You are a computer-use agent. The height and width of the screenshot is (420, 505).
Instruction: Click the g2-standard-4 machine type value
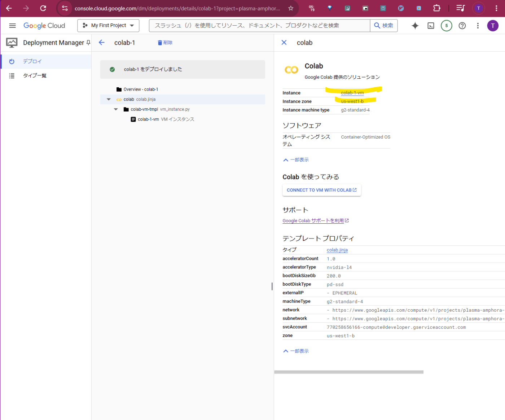[355, 110]
